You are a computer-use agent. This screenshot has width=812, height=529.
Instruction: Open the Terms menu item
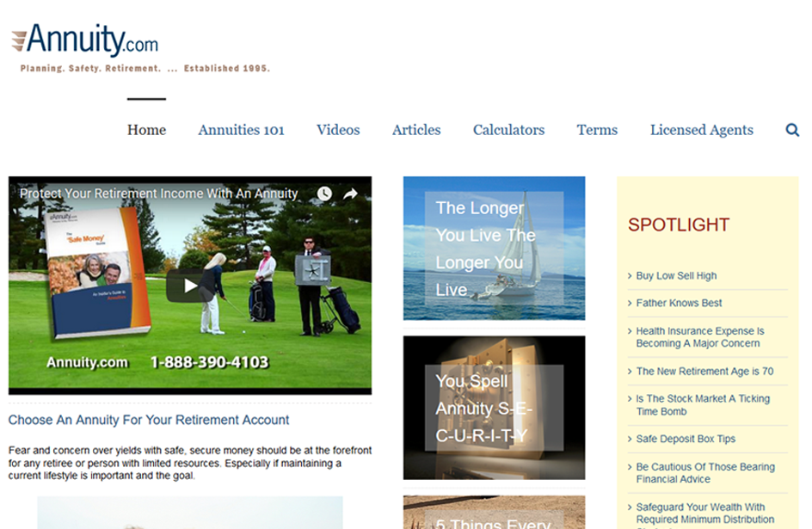click(597, 130)
